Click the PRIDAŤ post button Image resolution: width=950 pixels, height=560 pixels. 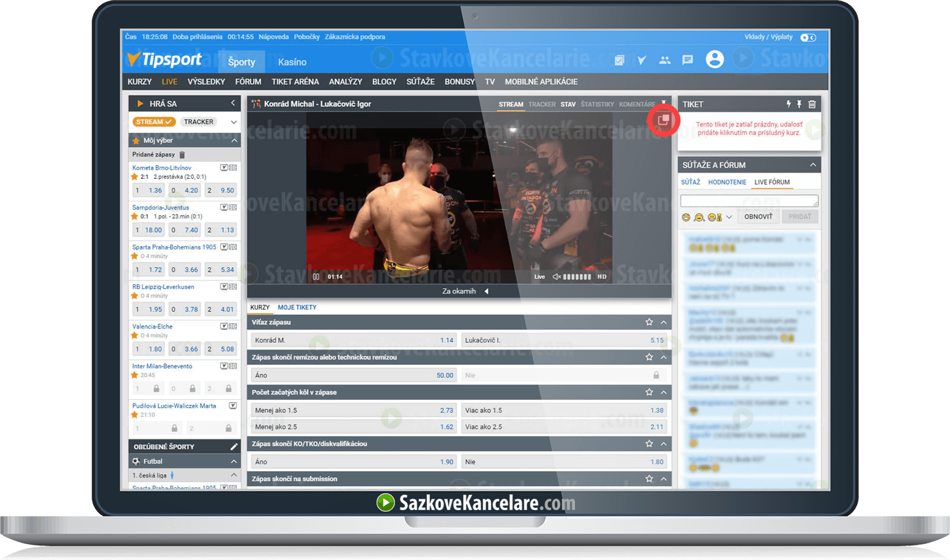[x=800, y=217]
